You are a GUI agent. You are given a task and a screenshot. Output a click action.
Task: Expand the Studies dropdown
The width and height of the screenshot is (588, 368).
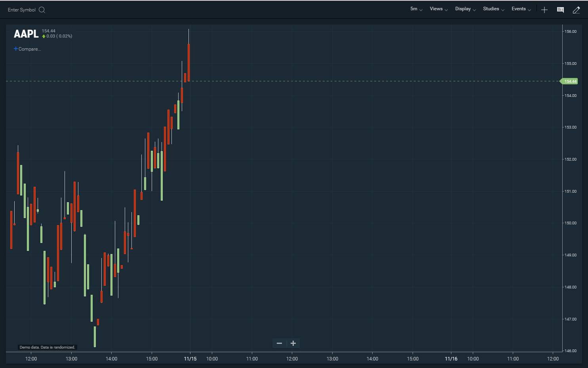tap(494, 9)
